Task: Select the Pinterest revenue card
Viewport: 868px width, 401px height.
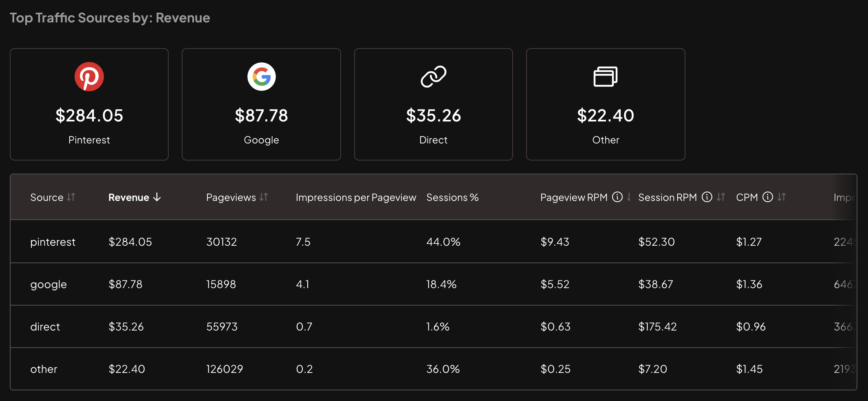Action: pos(89,104)
